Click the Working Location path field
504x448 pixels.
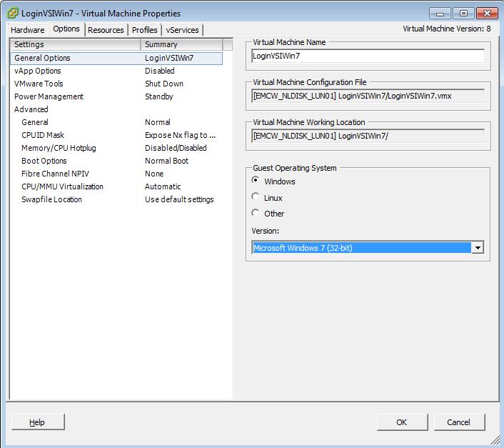tap(368, 136)
